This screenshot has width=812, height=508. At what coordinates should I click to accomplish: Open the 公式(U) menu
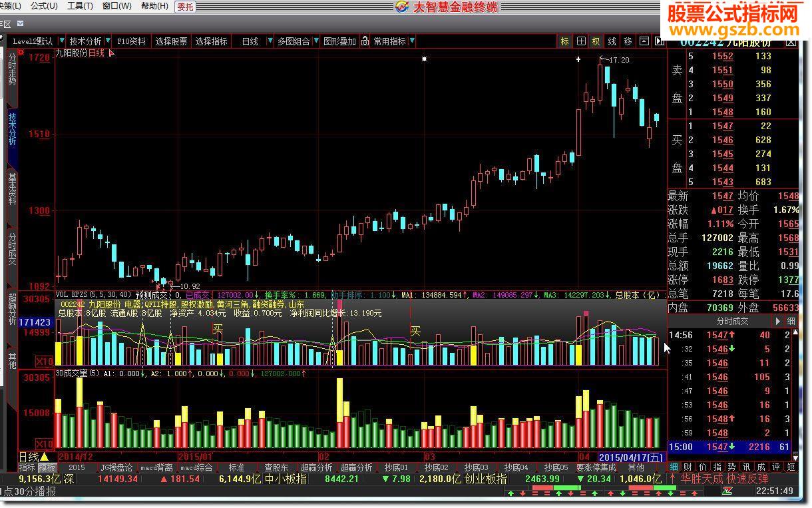tap(44, 6)
